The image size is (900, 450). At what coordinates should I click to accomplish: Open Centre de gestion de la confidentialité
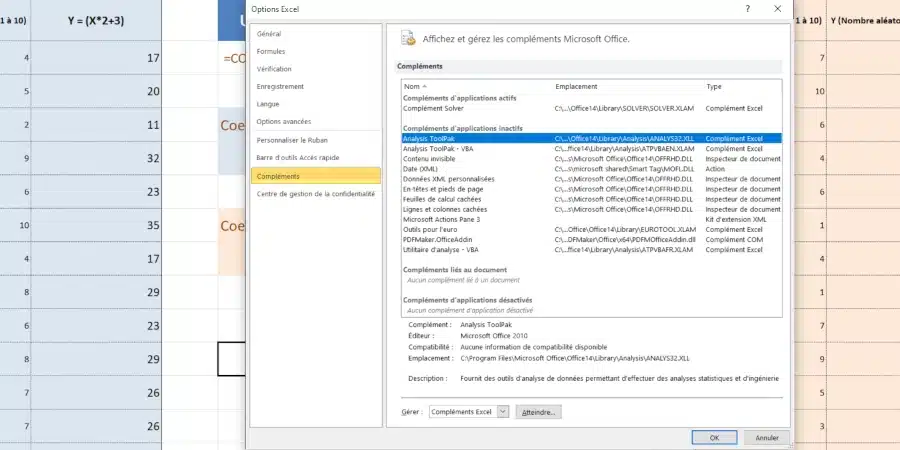(x=316, y=194)
